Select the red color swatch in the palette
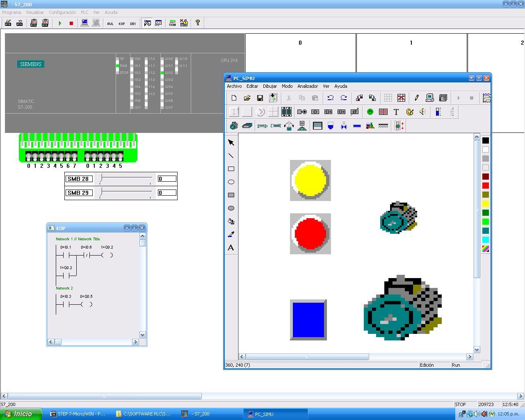Viewport: 525px width, 420px height. (486, 185)
